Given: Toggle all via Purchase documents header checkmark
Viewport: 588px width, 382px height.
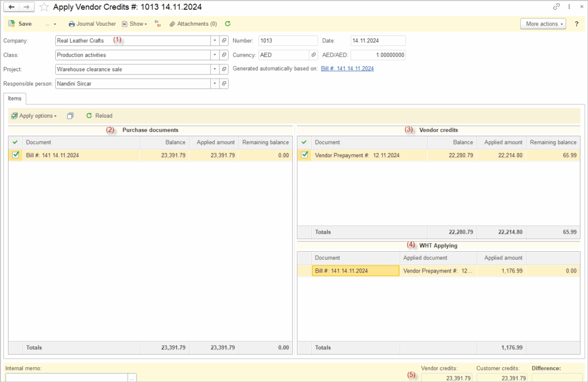Looking at the screenshot, I should [x=15, y=142].
